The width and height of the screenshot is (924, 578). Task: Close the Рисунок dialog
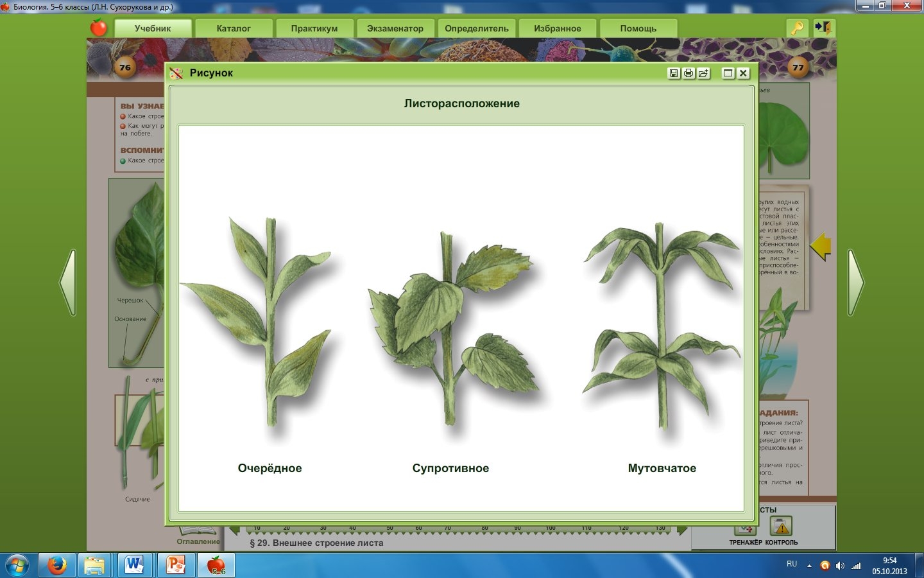coord(743,73)
